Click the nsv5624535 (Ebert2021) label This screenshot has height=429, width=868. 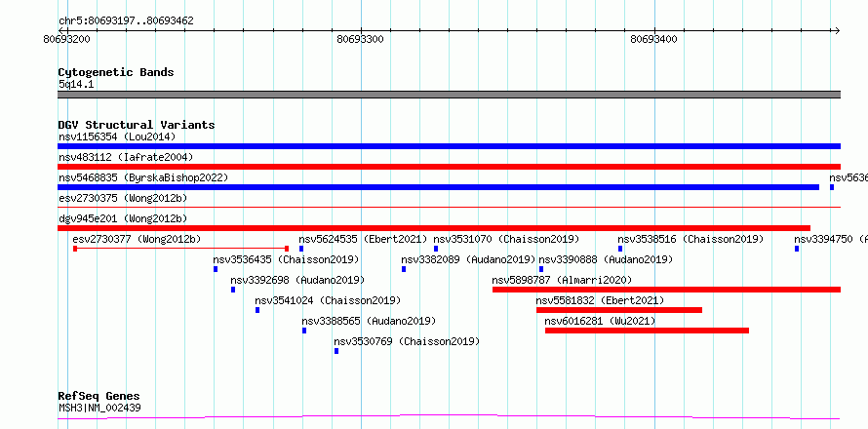point(363,239)
